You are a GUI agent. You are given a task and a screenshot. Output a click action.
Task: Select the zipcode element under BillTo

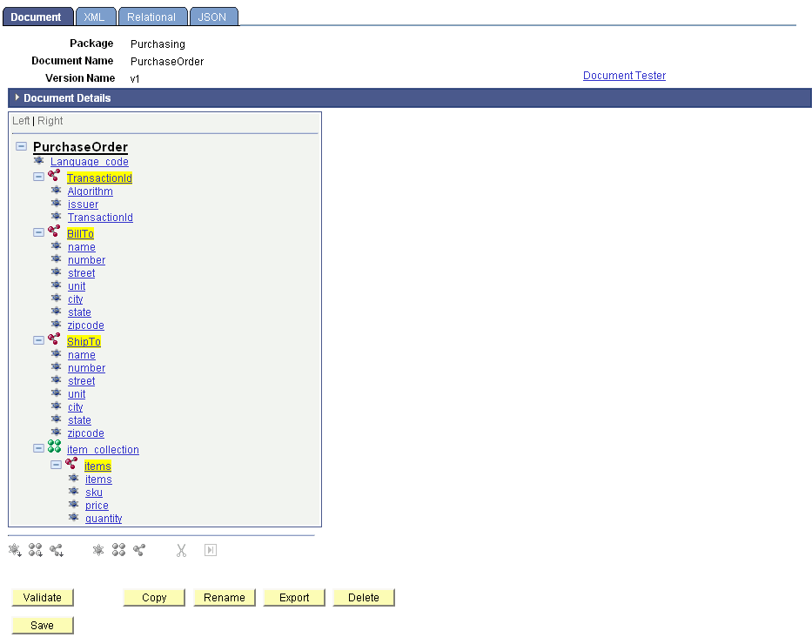coord(85,325)
